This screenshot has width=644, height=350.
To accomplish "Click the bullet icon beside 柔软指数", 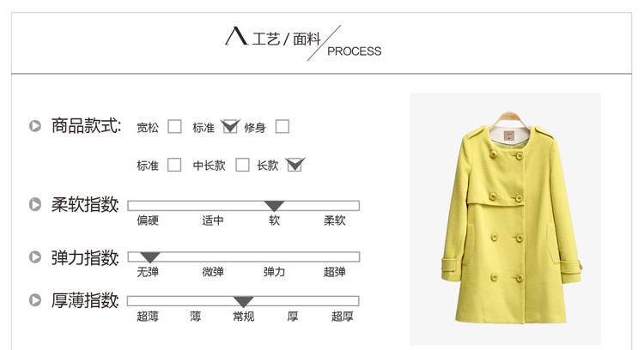I will coord(35,204).
